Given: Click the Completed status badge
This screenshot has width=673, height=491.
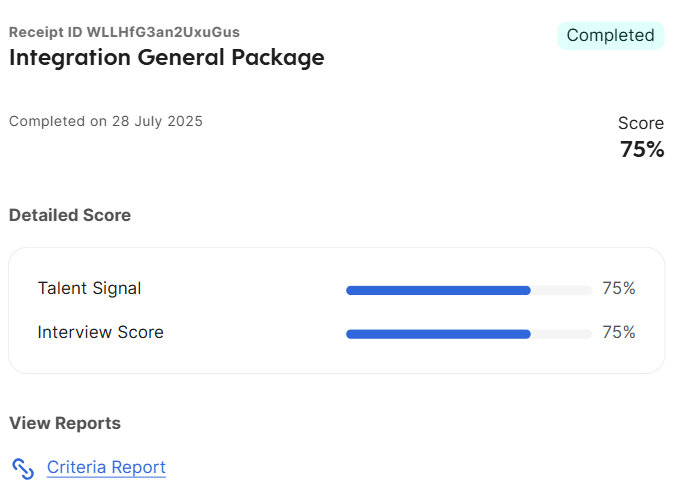Looking at the screenshot, I should (610, 36).
